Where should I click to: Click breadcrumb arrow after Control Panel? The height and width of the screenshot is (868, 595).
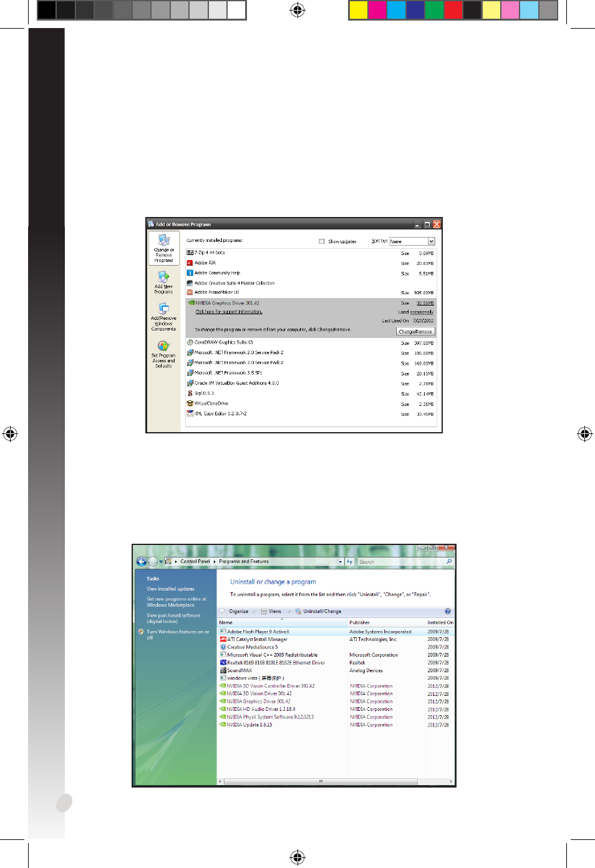[x=215, y=561]
